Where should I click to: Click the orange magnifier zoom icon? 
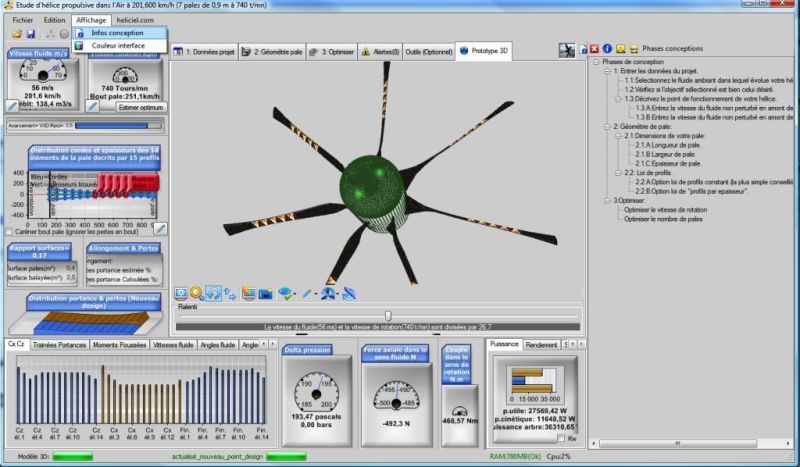(x=196, y=293)
